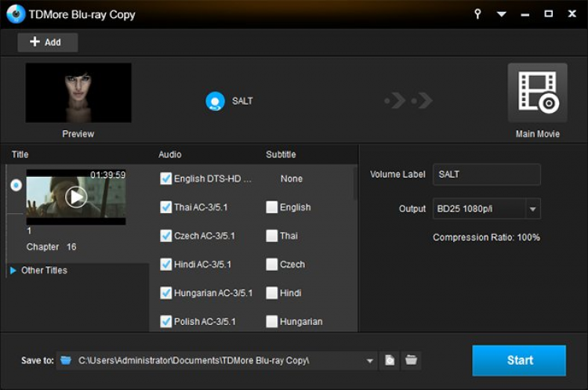This screenshot has height=390, width=588.
Task: Uncheck Hungarian AC-3/5.1 audio track
Action: [x=165, y=293]
